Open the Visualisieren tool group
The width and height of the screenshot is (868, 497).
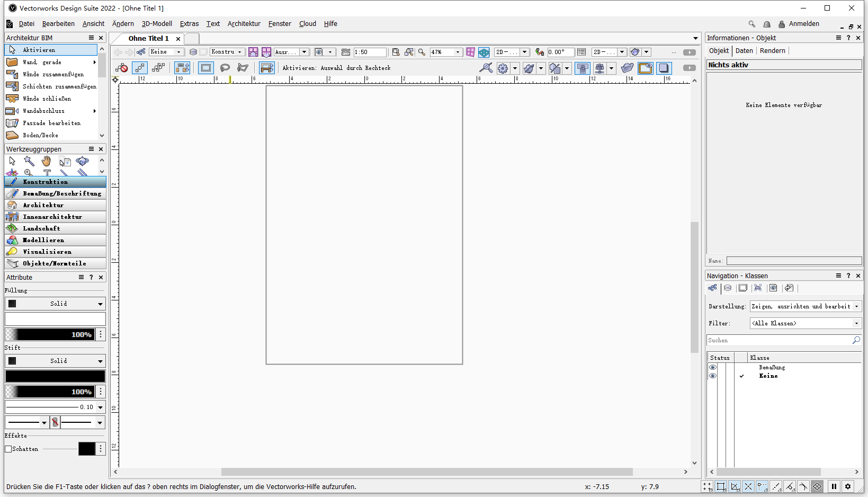(55, 252)
